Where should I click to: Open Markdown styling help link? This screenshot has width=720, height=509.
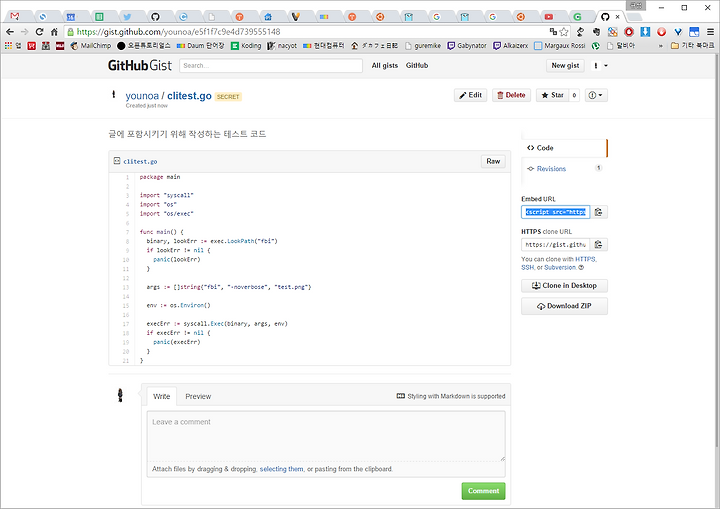(451, 396)
